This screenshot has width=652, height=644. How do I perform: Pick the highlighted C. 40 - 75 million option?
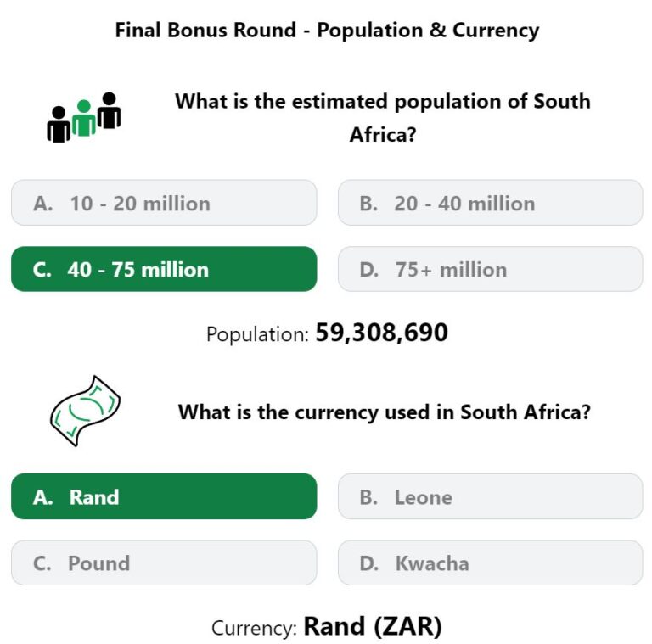click(x=164, y=269)
